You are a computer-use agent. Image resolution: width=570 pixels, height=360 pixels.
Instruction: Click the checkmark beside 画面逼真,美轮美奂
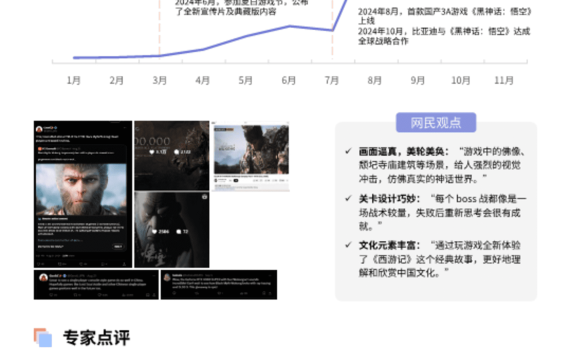[348, 151]
